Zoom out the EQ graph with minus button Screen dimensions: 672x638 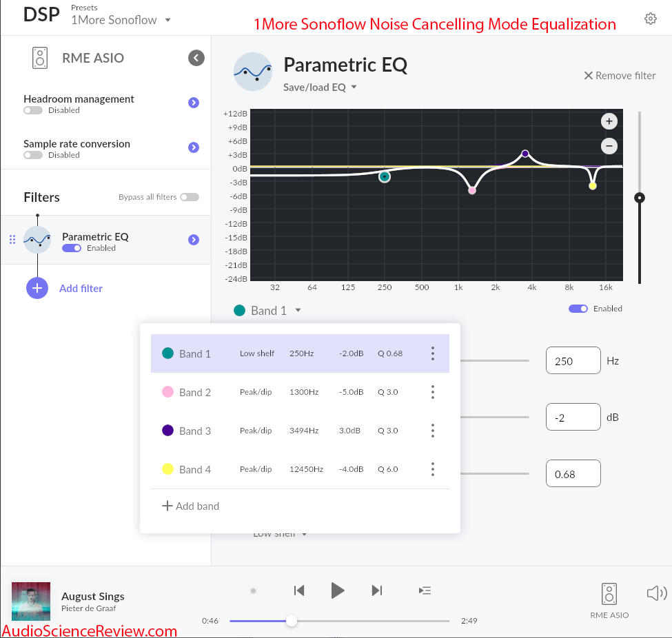coord(609,145)
